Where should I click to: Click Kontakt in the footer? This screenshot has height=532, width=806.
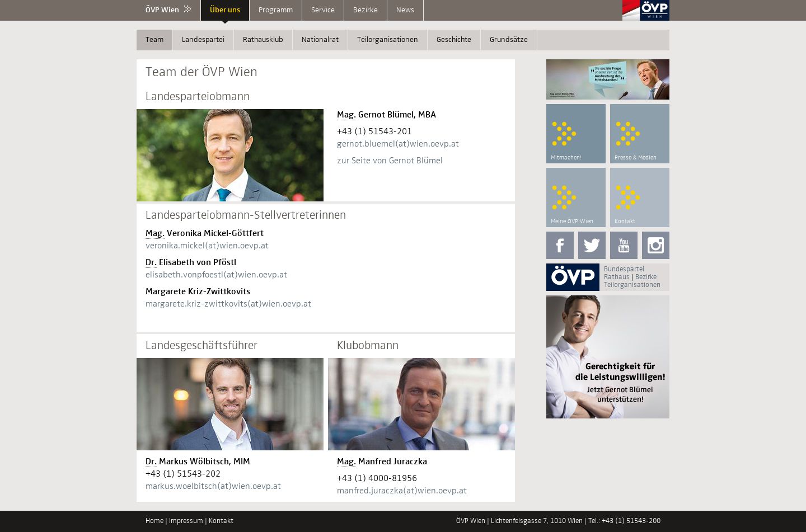pos(221,521)
